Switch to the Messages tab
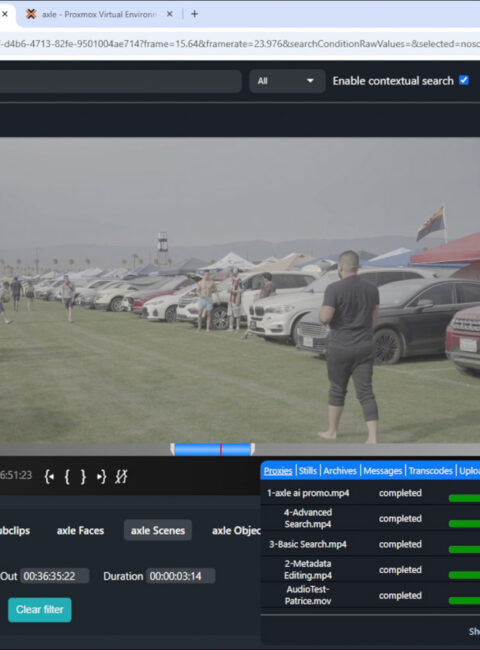480x650 pixels. [x=383, y=471]
